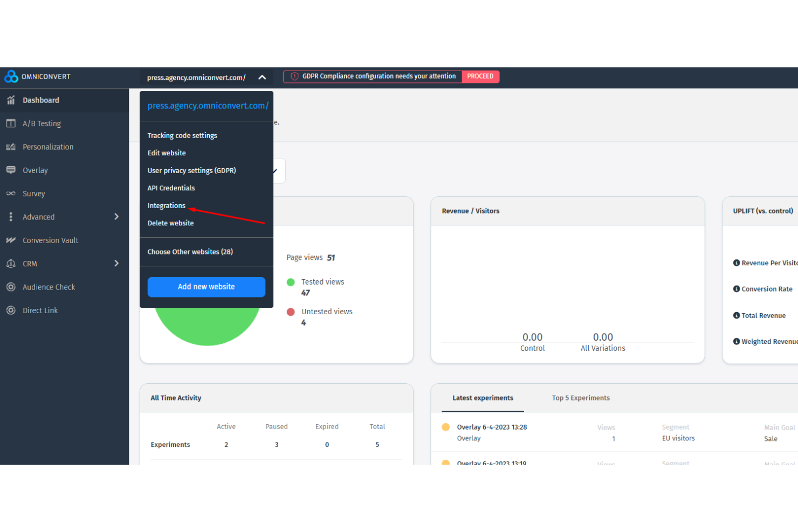Click the Add new website button

coord(206,287)
